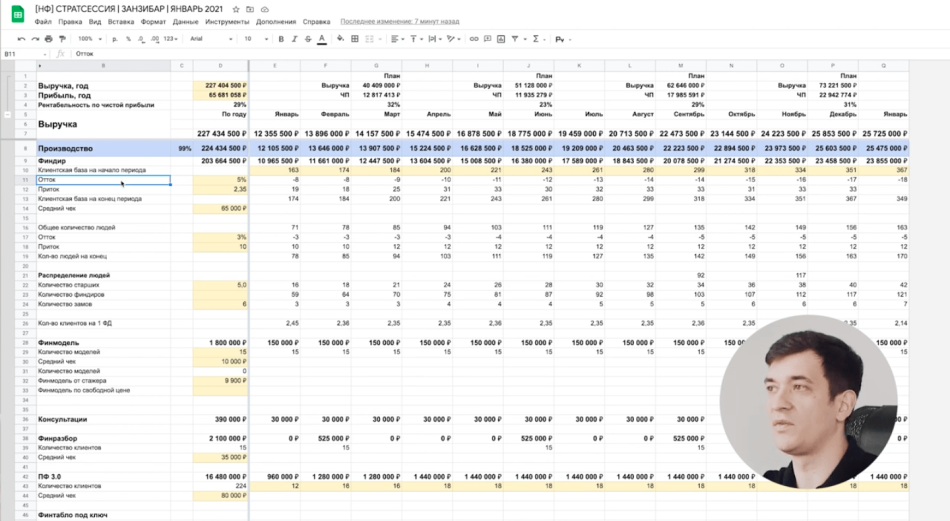Image resolution: width=950 pixels, height=521 pixels.
Task: Open the borders tool
Action: tap(355, 39)
